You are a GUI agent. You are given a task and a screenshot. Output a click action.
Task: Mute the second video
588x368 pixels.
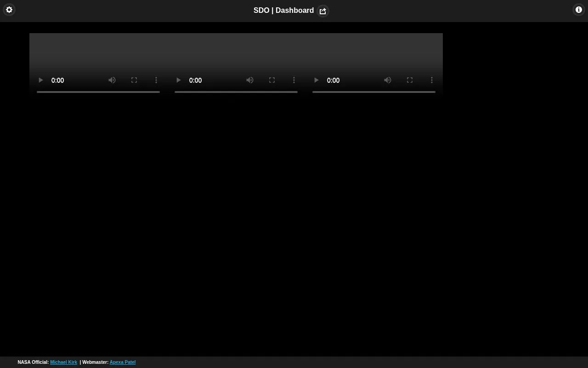(x=250, y=80)
